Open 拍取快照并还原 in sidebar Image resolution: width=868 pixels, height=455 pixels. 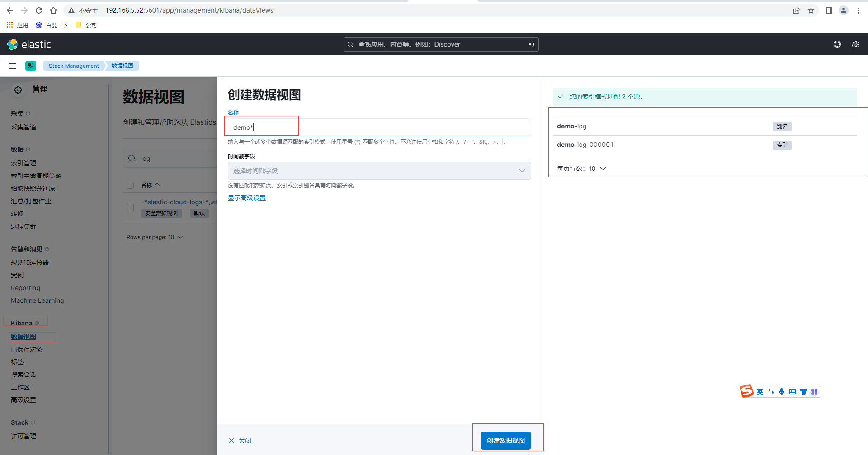point(33,188)
